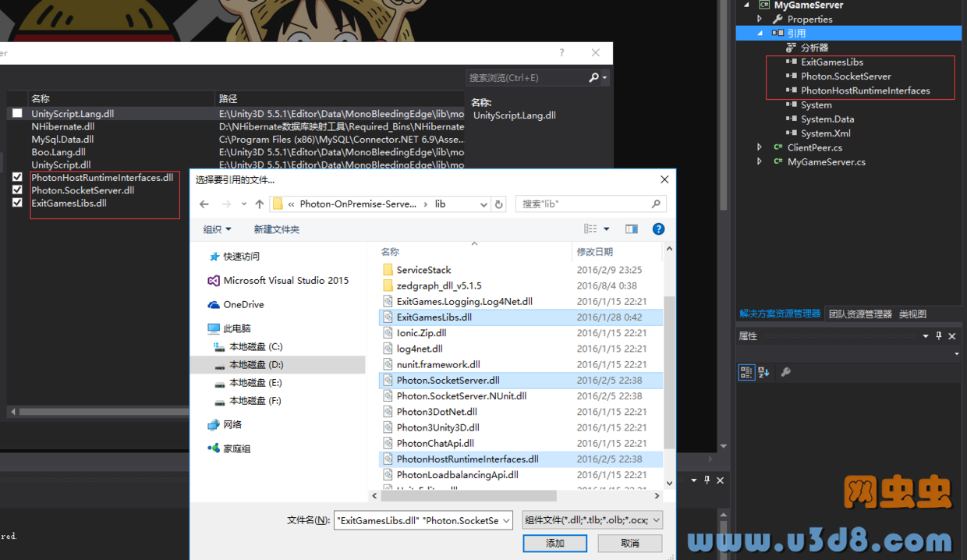Switch to the 团队资源管理器 tab
The height and width of the screenshot is (560, 967).
pyautogui.click(x=860, y=314)
